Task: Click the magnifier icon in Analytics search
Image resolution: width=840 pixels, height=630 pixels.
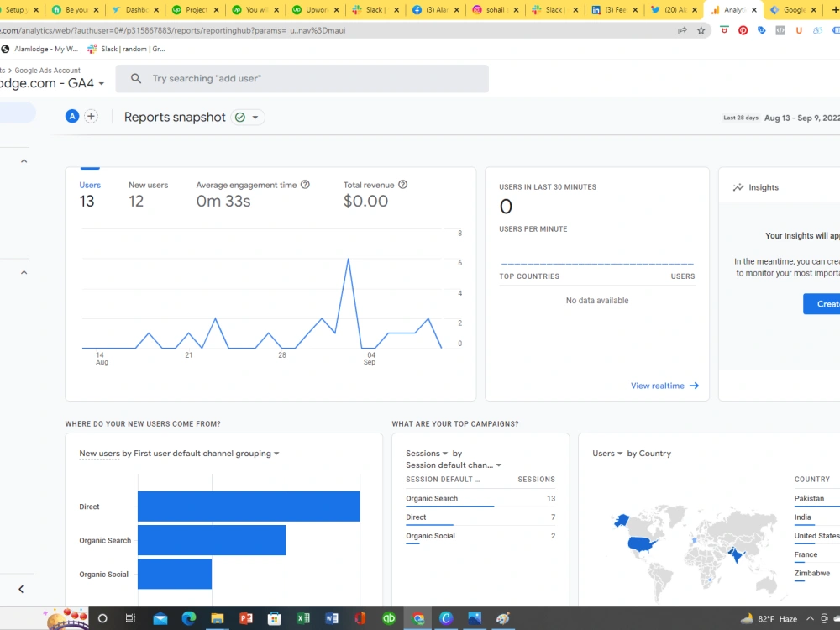Action: tap(136, 79)
